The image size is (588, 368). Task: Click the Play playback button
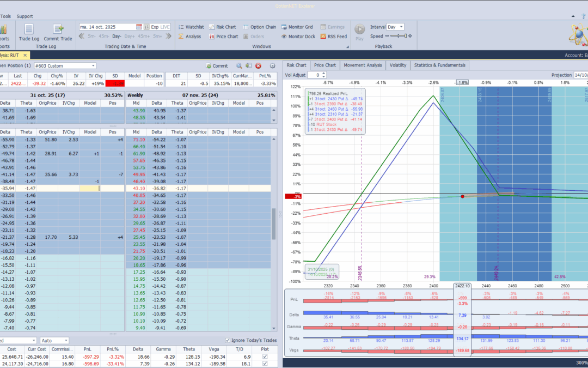[360, 32]
